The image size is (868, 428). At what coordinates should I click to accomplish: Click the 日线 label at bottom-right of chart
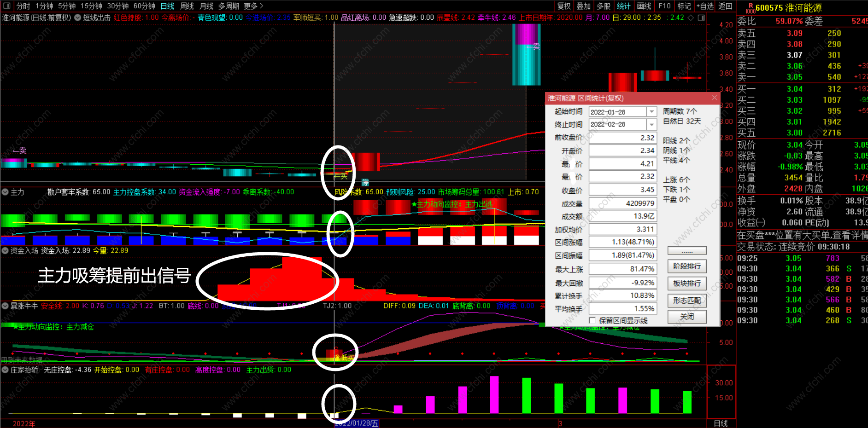pyautogui.click(x=721, y=423)
